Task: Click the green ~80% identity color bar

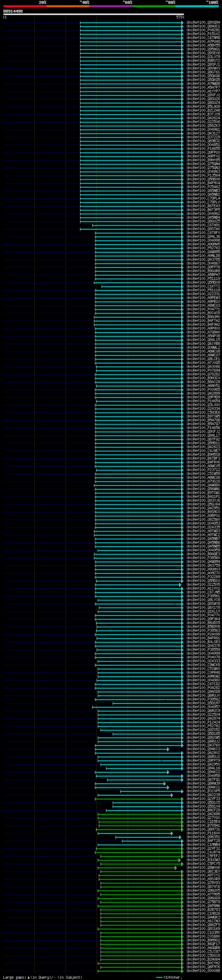Action: pos(154,6)
